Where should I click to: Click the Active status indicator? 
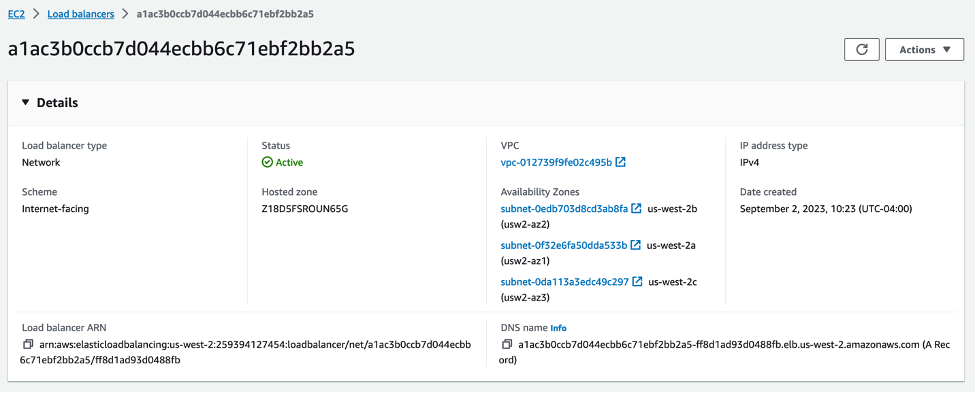point(283,163)
